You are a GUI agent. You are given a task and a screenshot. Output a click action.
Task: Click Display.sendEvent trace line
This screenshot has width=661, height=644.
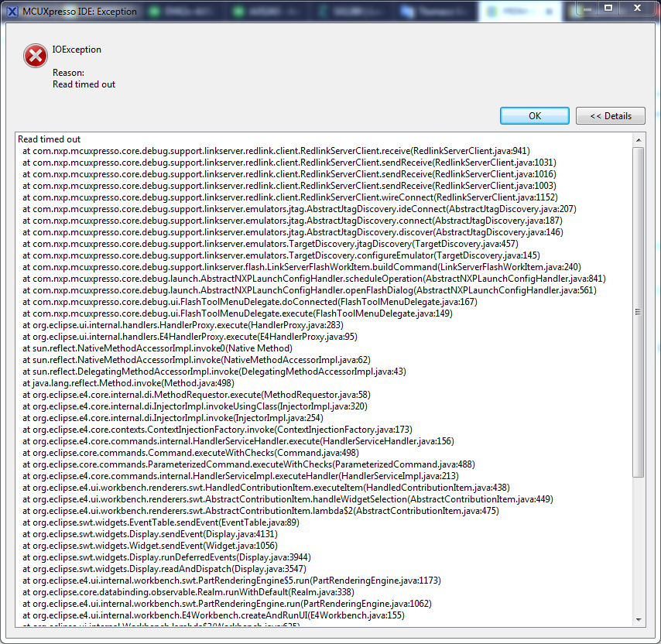pyautogui.click(x=150, y=534)
